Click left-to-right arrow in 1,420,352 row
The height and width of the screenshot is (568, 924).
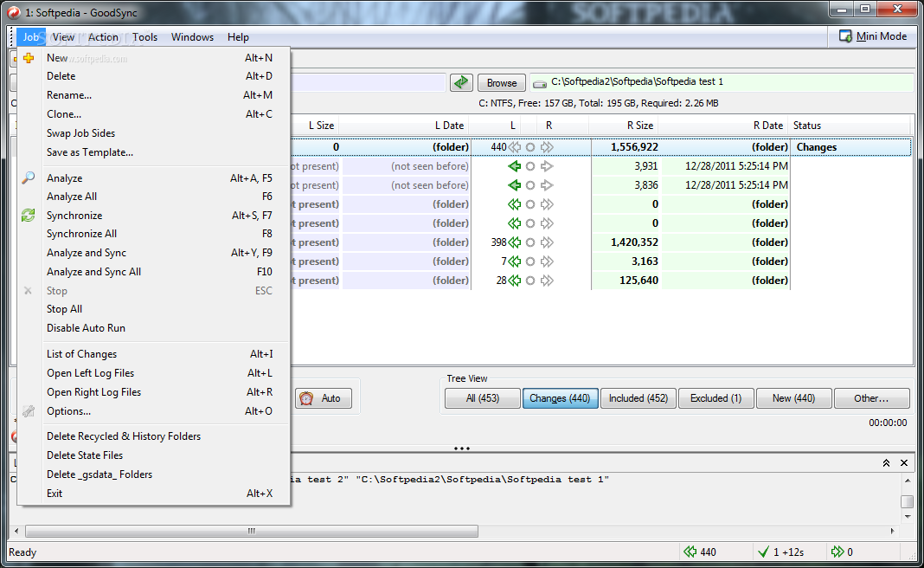tap(547, 242)
